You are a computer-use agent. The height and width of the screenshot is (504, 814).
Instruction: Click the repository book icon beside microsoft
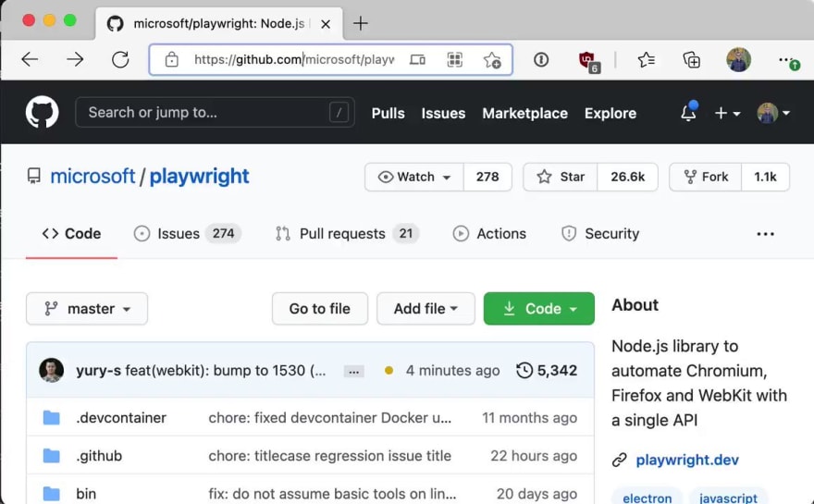click(33, 176)
